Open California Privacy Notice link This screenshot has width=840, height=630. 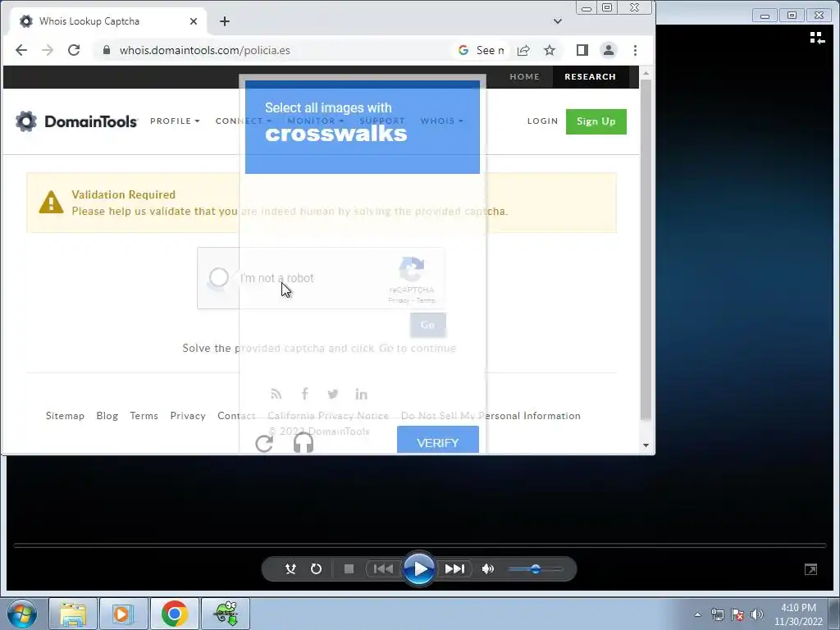[328, 416]
